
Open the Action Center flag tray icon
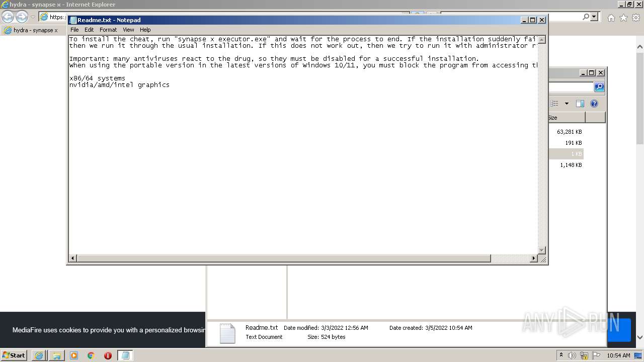point(596,355)
